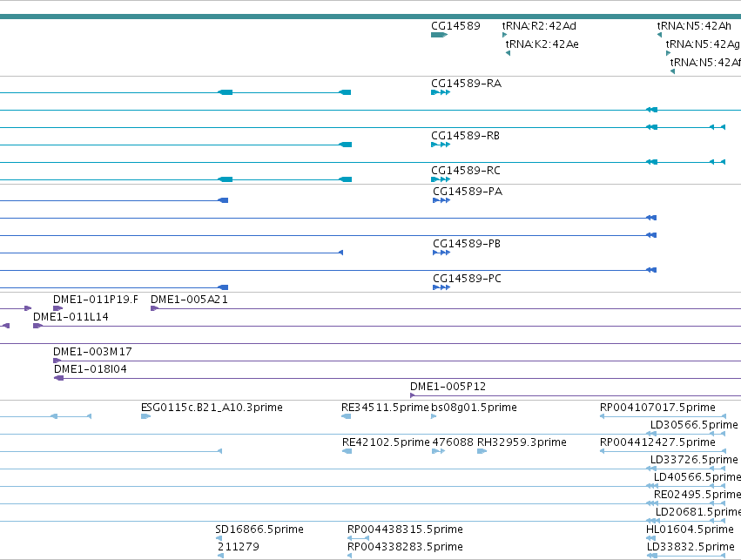Click the CG14589-RB transcript arrows

[x=441, y=145]
